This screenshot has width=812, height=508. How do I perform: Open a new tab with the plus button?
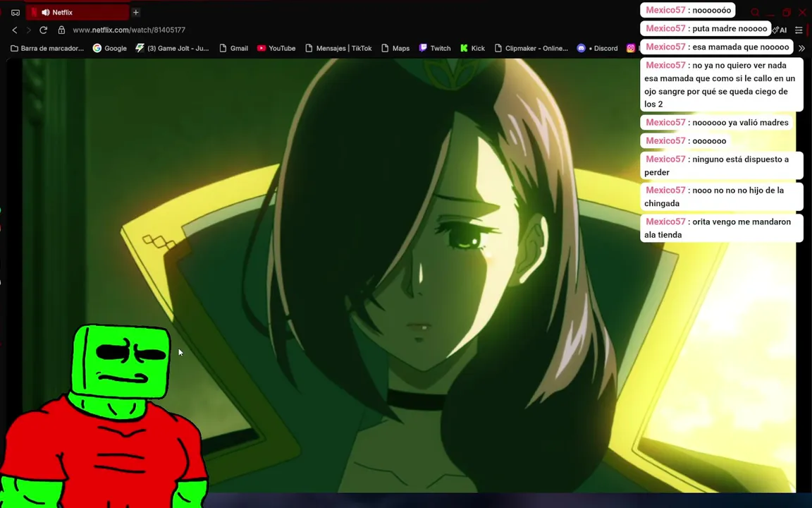[x=135, y=12]
